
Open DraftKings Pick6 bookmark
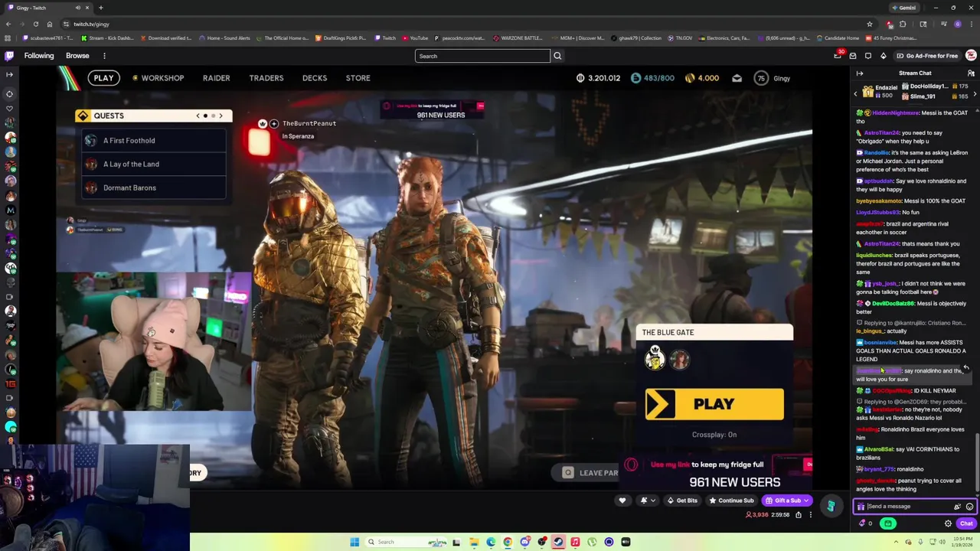(x=341, y=37)
